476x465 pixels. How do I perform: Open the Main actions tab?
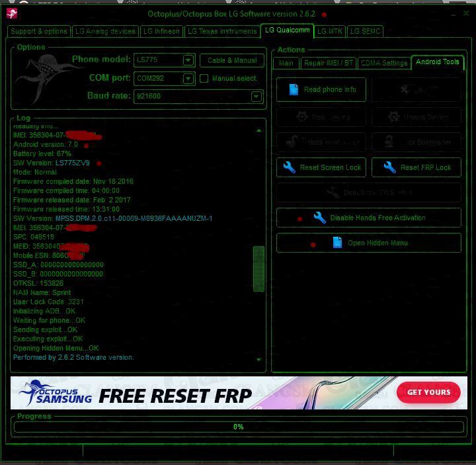pyautogui.click(x=286, y=63)
